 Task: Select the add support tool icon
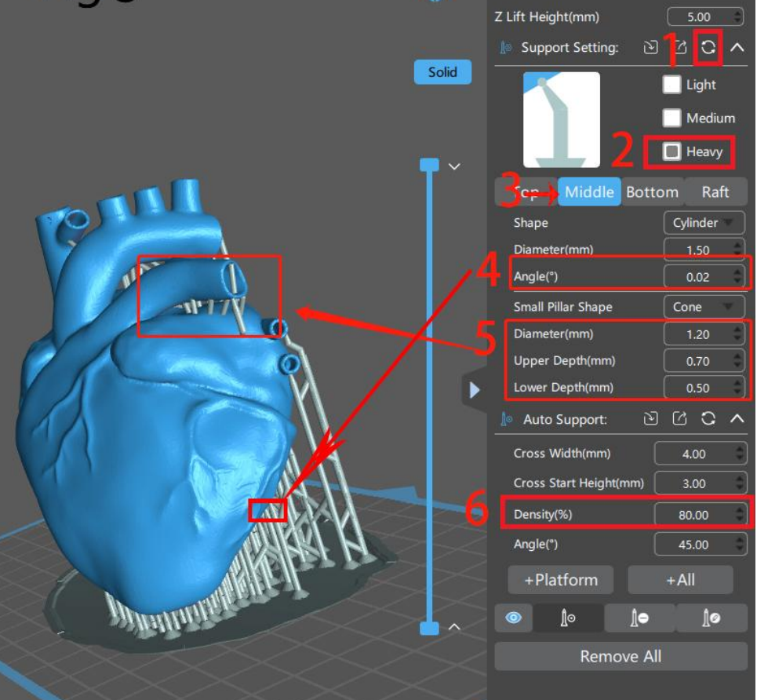pyautogui.click(x=568, y=618)
